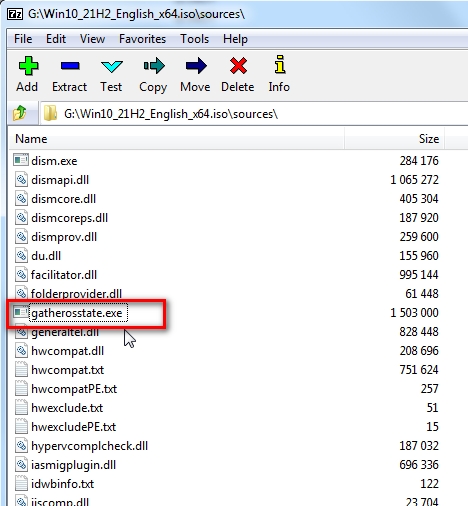468x506 pixels.
Task: Select file name gatherosstate.exe
Action: coord(77,313)
